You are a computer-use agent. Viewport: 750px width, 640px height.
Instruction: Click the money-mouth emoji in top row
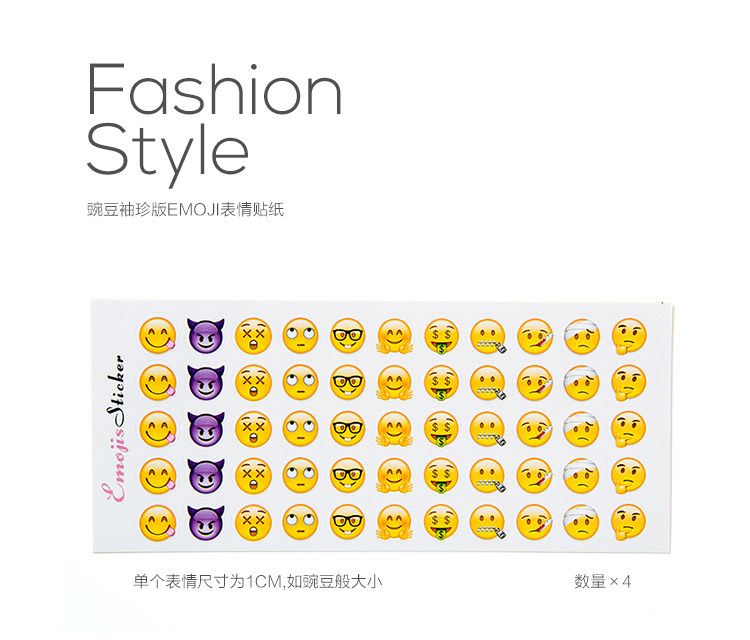point(441,336)
